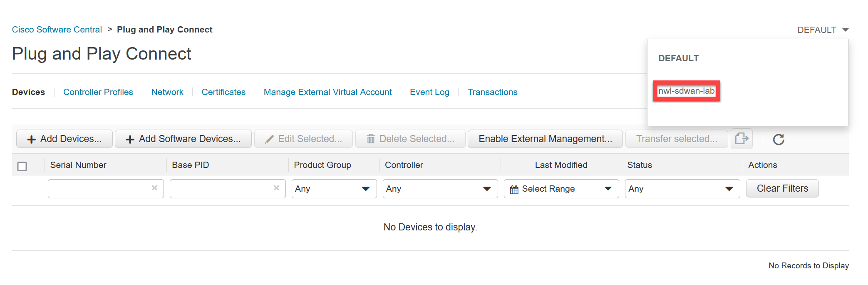Select the Devices tab
868x285 pixels.
tap(28, 92)
